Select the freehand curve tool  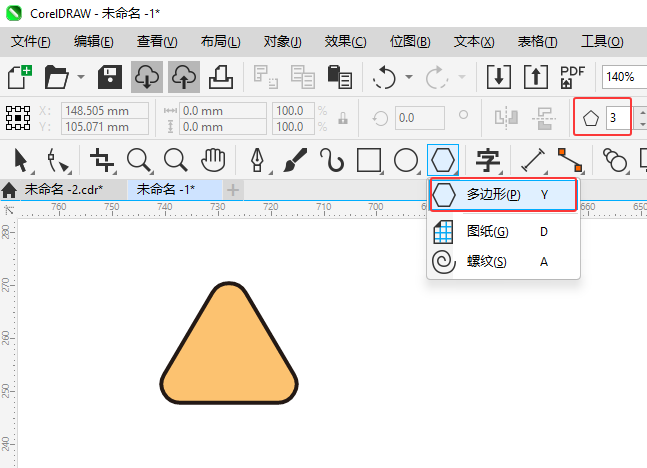tap(332, 161)
